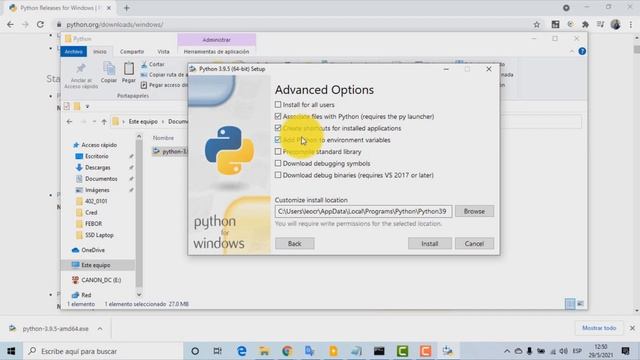Select Este equipo in navigation pane

click(x=96, y=265)
